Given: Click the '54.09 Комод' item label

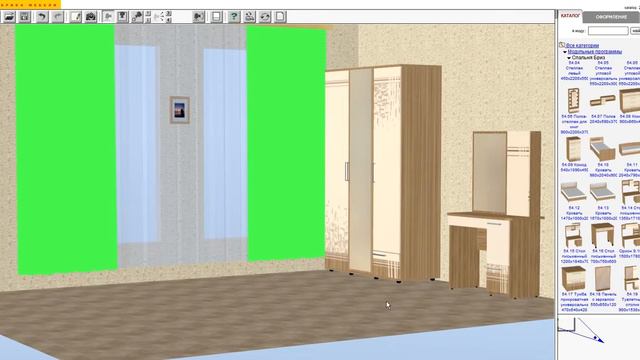Looking at the screenshot, I should coord(574,167).
